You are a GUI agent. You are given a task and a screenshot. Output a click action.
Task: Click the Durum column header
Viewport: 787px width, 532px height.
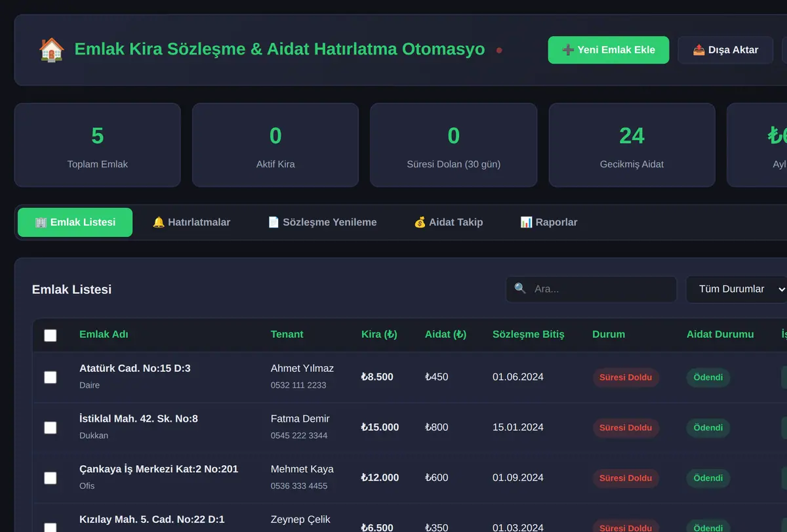pos(609,335)
